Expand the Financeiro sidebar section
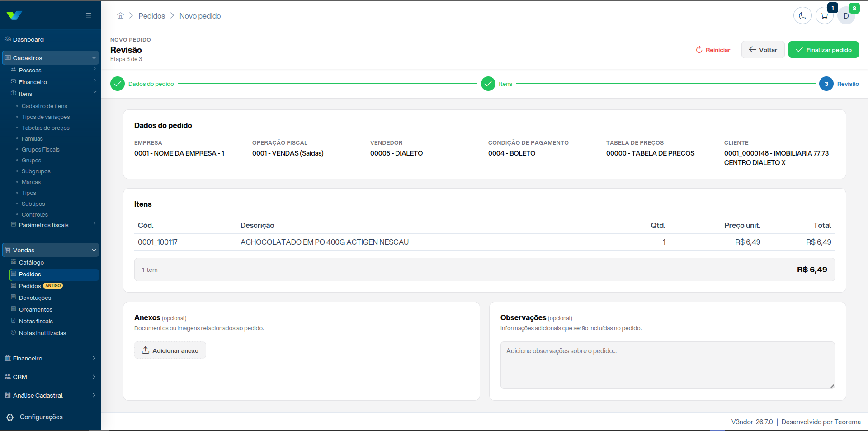 [x=50, y=358]
